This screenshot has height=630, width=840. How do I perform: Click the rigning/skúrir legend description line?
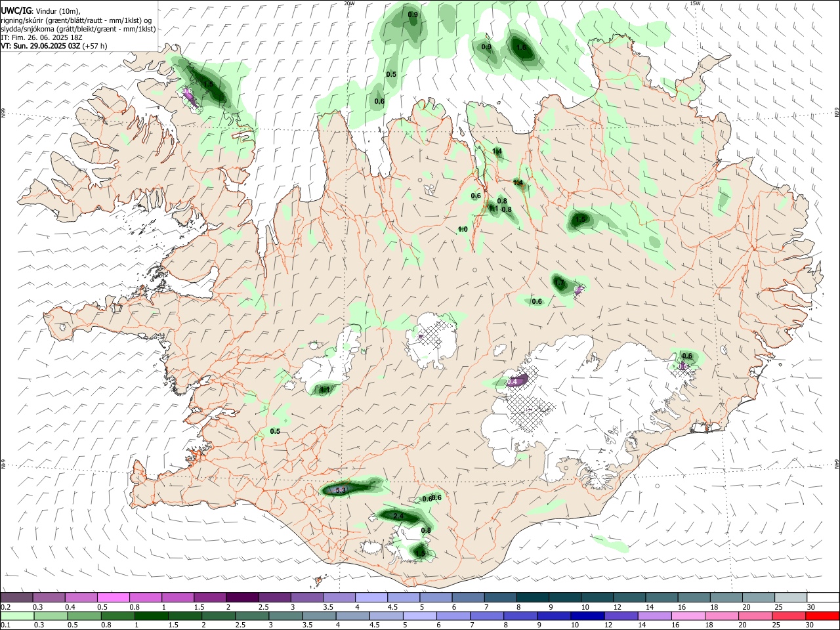[76, 20]
